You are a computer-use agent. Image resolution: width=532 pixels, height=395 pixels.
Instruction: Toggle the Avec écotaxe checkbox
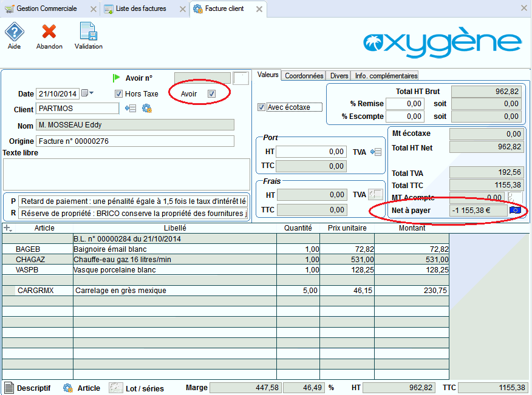tap(262, 107)
